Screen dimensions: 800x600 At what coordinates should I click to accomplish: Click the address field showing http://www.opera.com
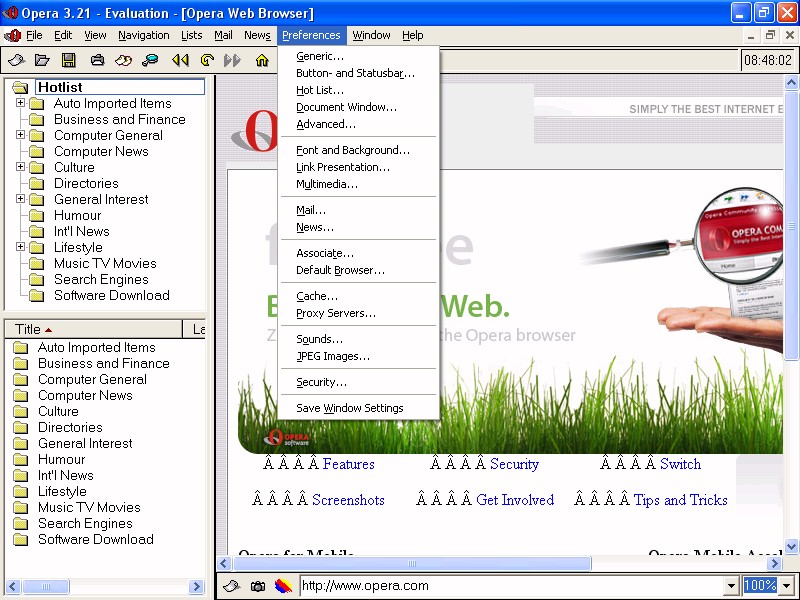point(513,585)
